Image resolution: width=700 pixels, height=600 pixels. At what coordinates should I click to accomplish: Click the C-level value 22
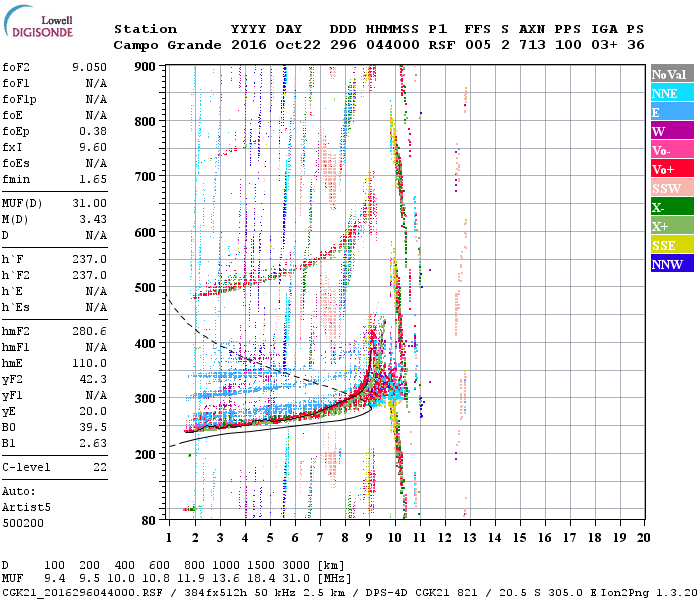click(x=100, y=467)
